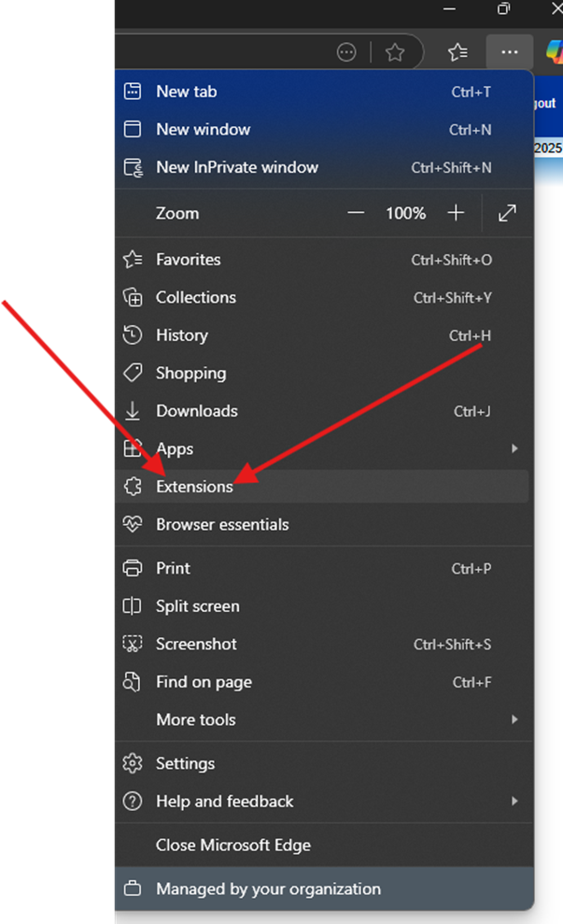Expand the Help and feedback submenu arrow

point(514,801)
